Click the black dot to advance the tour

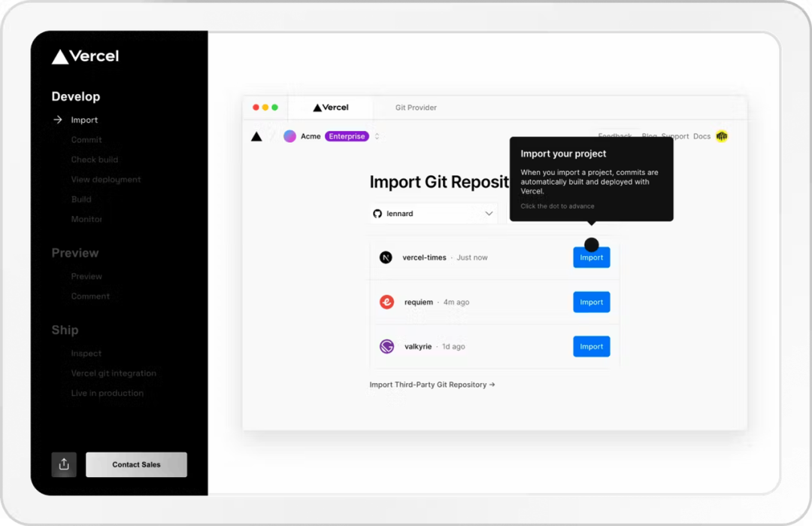coord(592,245)
